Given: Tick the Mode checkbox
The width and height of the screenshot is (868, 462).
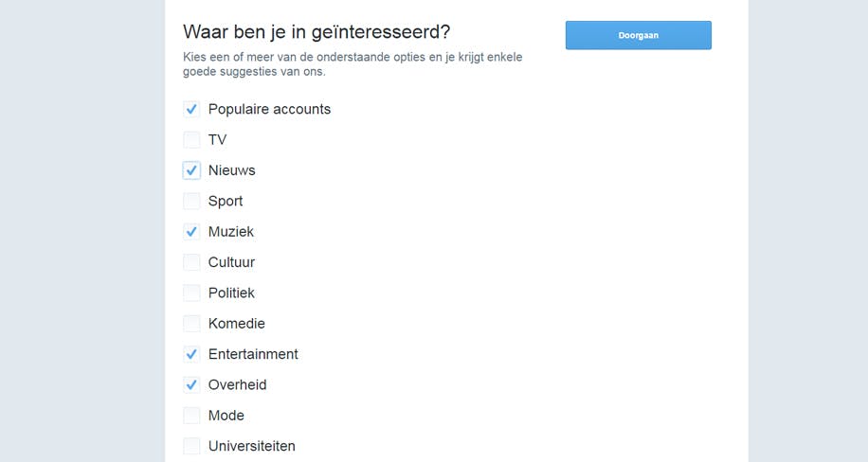Looking at the screenshot, I should pyautogui.click(x=191, y=416).
